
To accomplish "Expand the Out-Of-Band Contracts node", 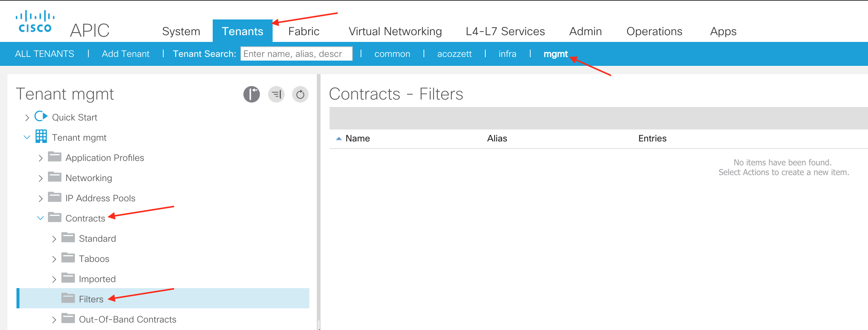I will pyautogui.click(x=54, y=320).
